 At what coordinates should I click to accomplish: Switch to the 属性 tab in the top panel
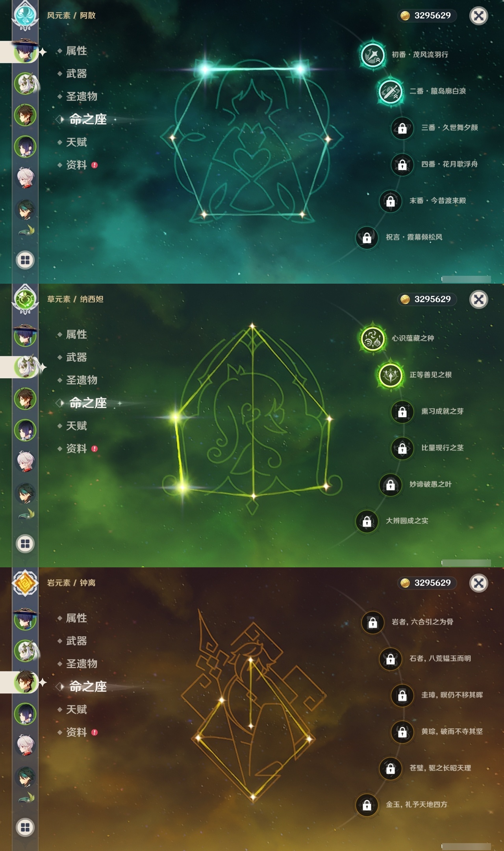click(x=76, y=51)
